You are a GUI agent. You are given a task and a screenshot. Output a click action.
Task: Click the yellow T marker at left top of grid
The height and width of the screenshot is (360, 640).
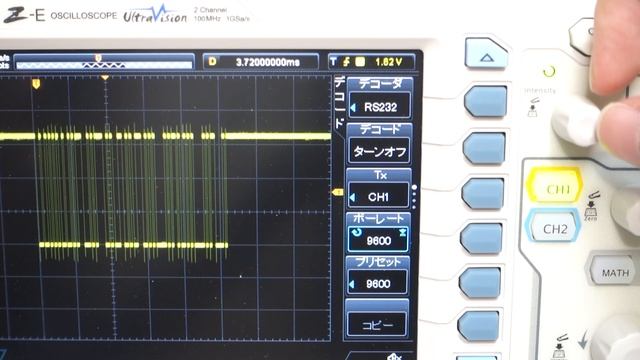36,84
